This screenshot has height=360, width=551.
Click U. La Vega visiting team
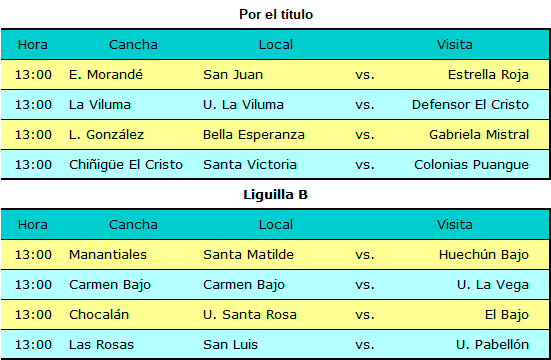pyautogui.click(x=493, y=285)
